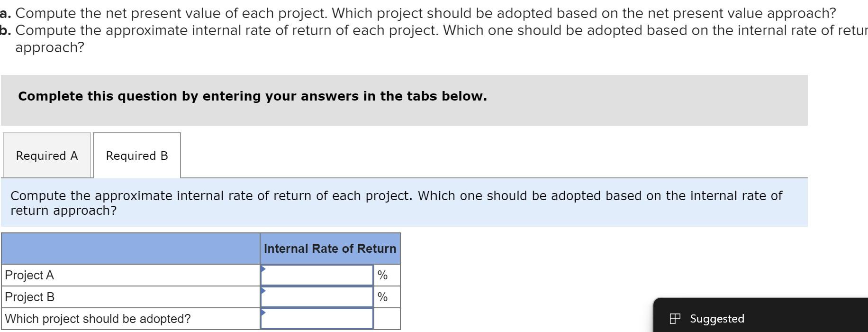The width and height of the screenshot is (868, 332).
Task: Click the 'Complete this question' instruction banner
Action: 252,96
